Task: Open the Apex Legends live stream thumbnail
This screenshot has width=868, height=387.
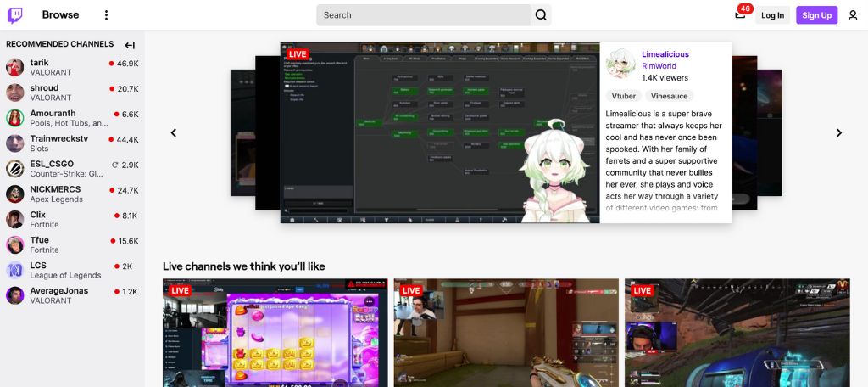Action: [737, 333]
